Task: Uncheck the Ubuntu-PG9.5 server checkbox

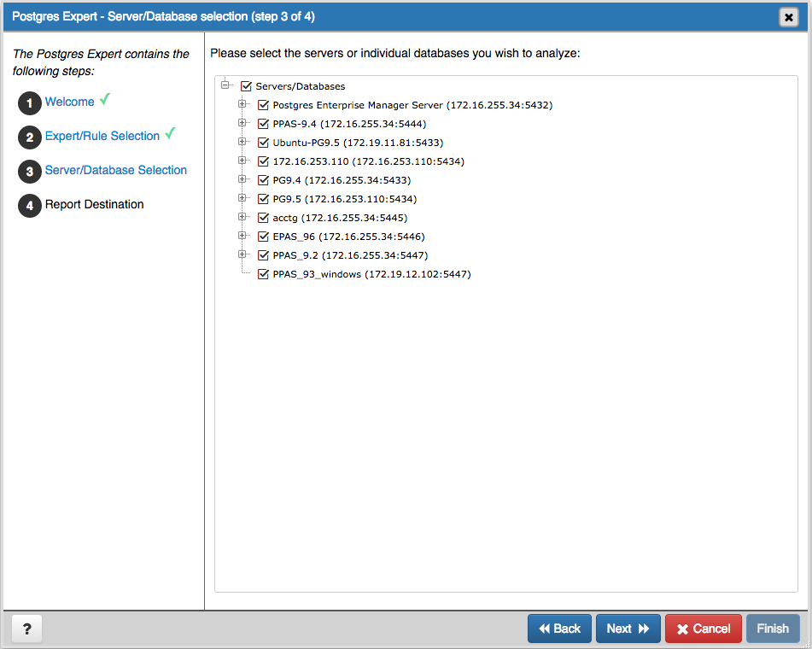Action: tap(263, 143)
